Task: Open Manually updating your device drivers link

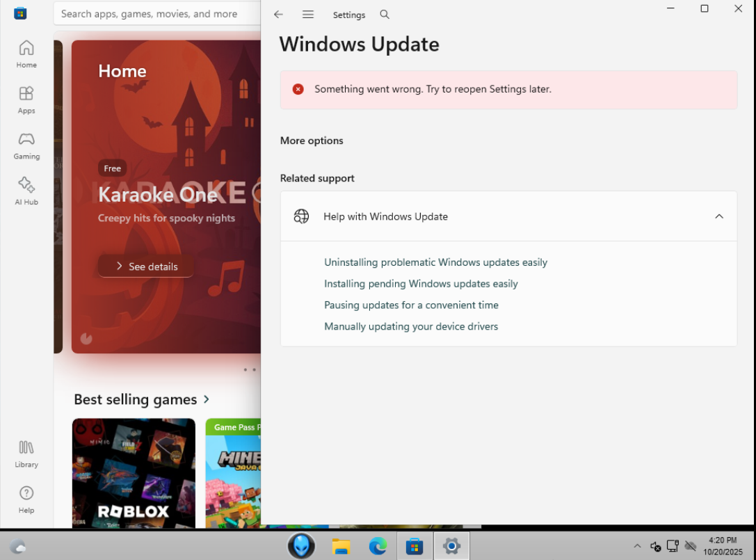Action: click(x=411, y=326)
